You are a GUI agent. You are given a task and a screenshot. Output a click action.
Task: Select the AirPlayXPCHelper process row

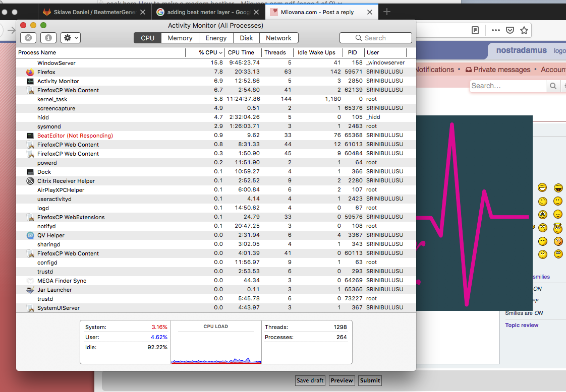[216, 189]
